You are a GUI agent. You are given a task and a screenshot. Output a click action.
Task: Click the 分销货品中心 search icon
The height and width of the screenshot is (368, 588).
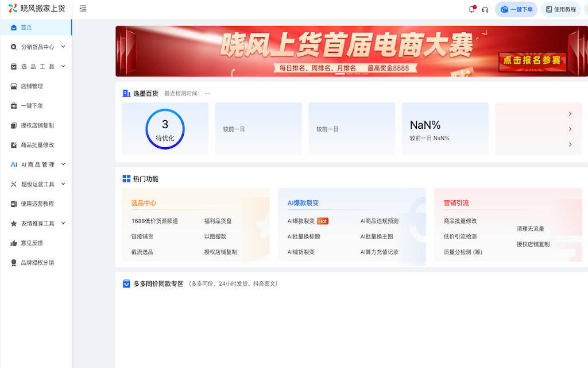click(x=14, y=47)
